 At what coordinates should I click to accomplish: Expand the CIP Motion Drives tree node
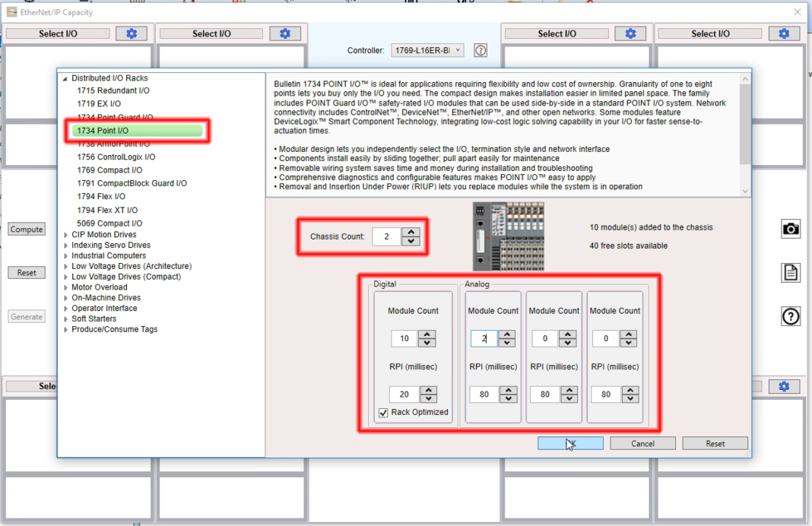[x=65, y=234]
